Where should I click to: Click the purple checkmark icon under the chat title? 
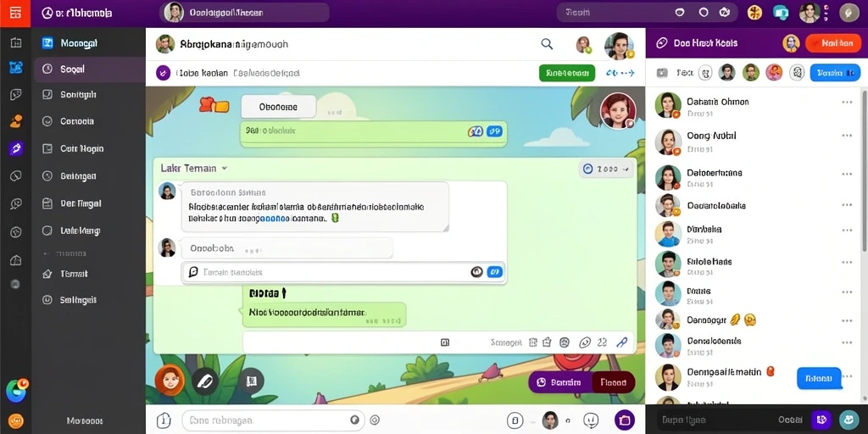(163, 73)
